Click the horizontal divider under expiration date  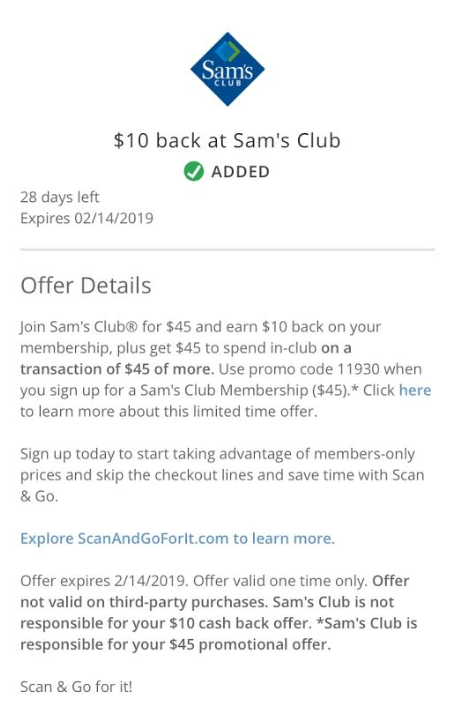(227, 249)
